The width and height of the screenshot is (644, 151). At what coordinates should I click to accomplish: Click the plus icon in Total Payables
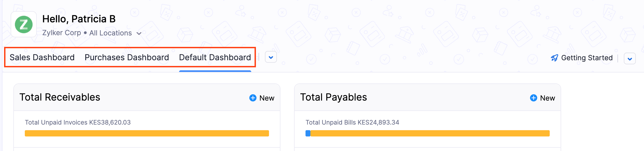(533, 98)
